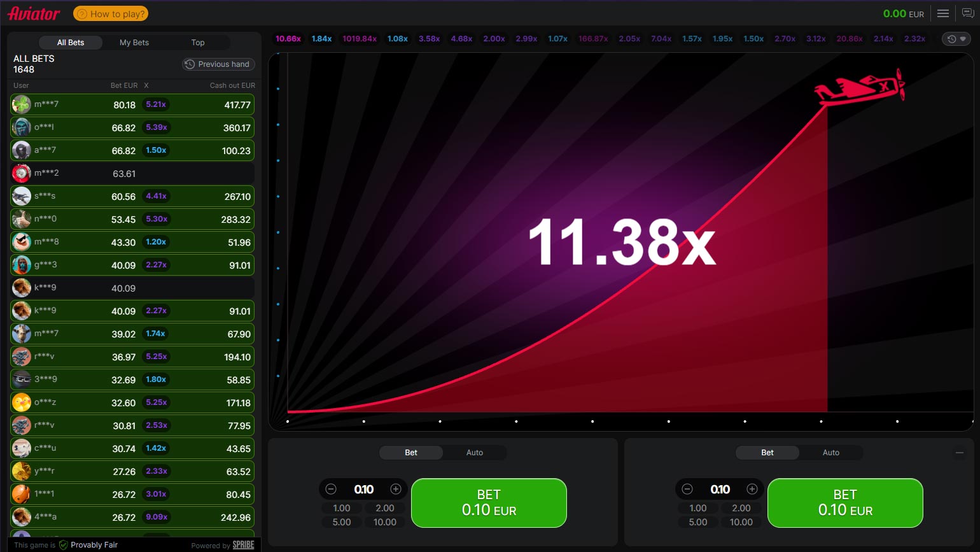Show the Previous hand bets
Image resolution: width=980 pixels, height=552 pixels.
219,64
